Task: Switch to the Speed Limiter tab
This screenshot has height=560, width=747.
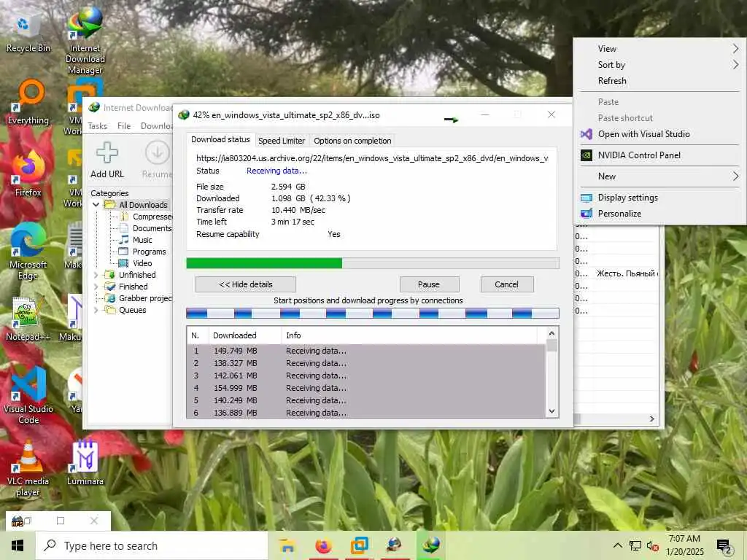Action: point(282,141)
